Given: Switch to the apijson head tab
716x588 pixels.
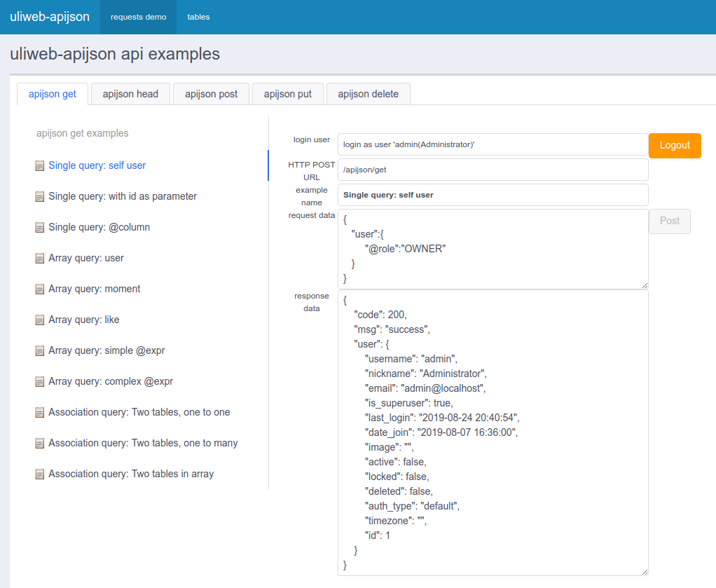Looking at the screenshot, I should coord(130,94).
